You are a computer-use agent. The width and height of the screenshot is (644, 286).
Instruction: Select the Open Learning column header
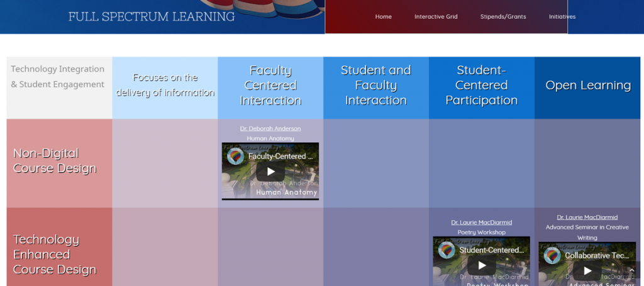[587, 85]
